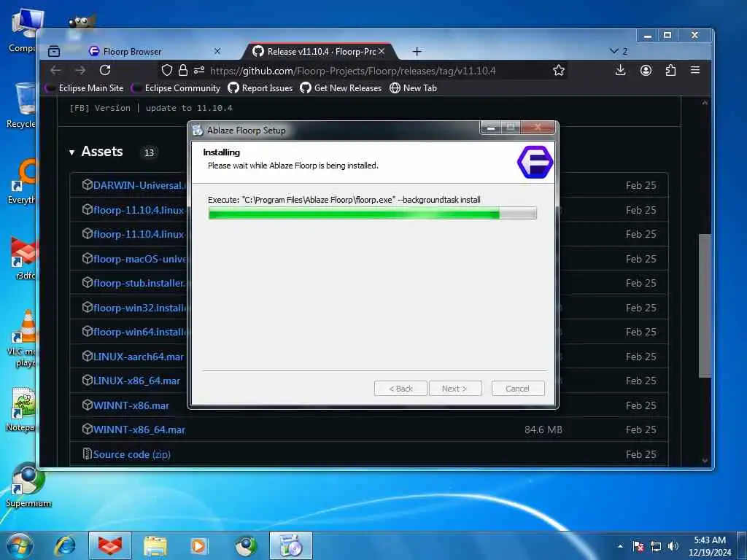
Task: Download floorp-win64.installer asset
Action: tap(139, 332)
